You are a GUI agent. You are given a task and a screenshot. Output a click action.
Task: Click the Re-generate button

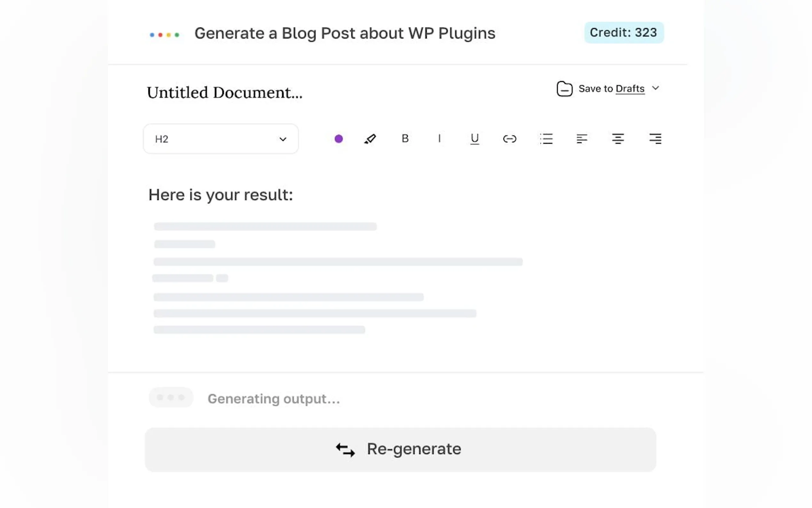(x=400, y=449)
